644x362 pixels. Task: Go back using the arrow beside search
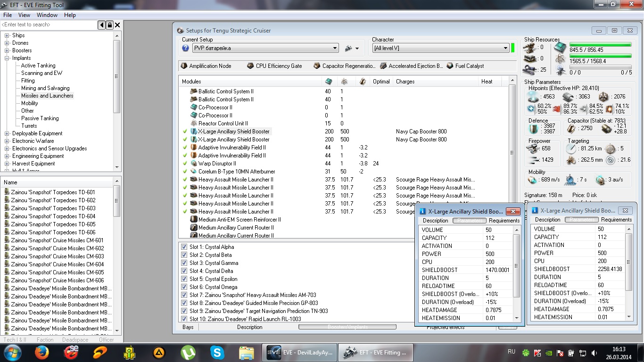pyautogui.click(x=102, y=25)
